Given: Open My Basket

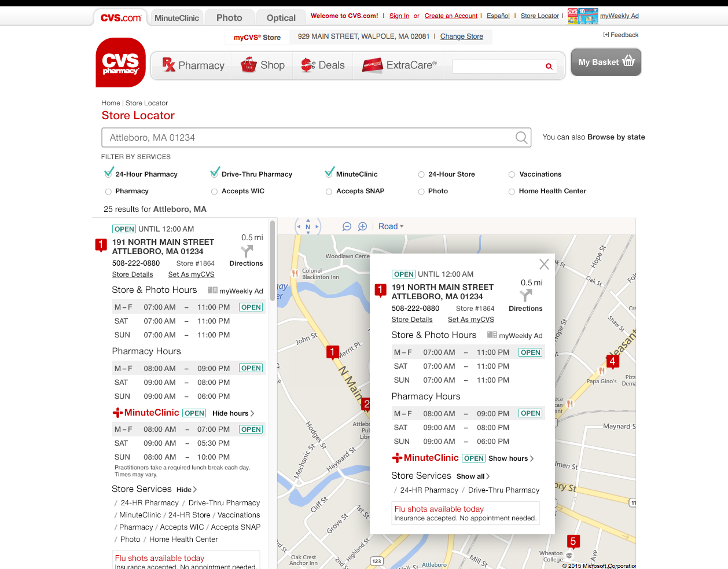Looking at the screenshot, I should point(606,62).
